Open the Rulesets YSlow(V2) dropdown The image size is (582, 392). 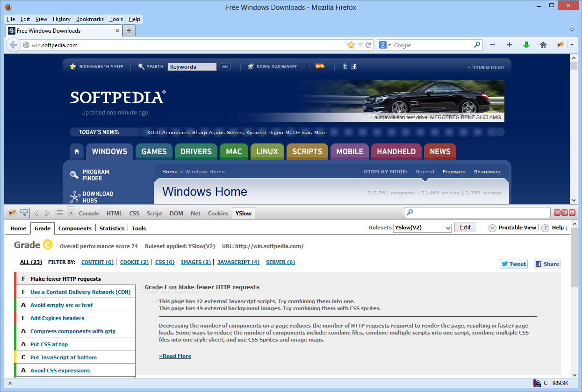[x=422, y=228]
